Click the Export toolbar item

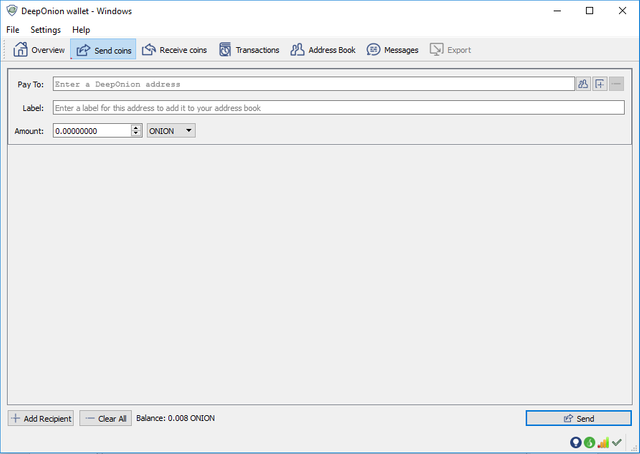[x=450, y=50]
